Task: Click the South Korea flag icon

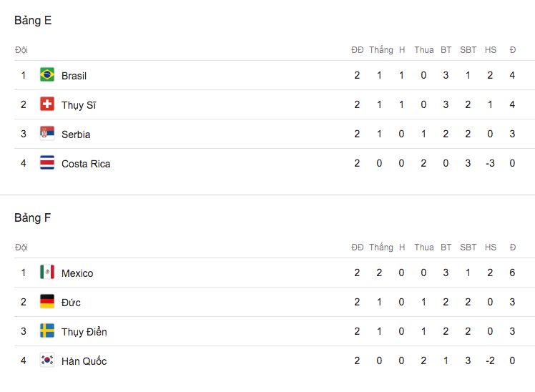Action: point(47,361)
